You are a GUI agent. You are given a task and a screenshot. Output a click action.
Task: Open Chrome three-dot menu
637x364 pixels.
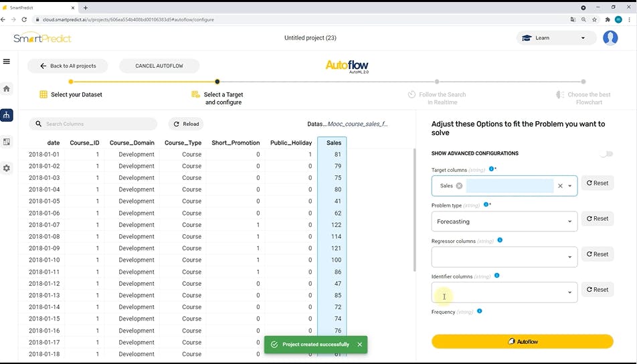[629, 19]
